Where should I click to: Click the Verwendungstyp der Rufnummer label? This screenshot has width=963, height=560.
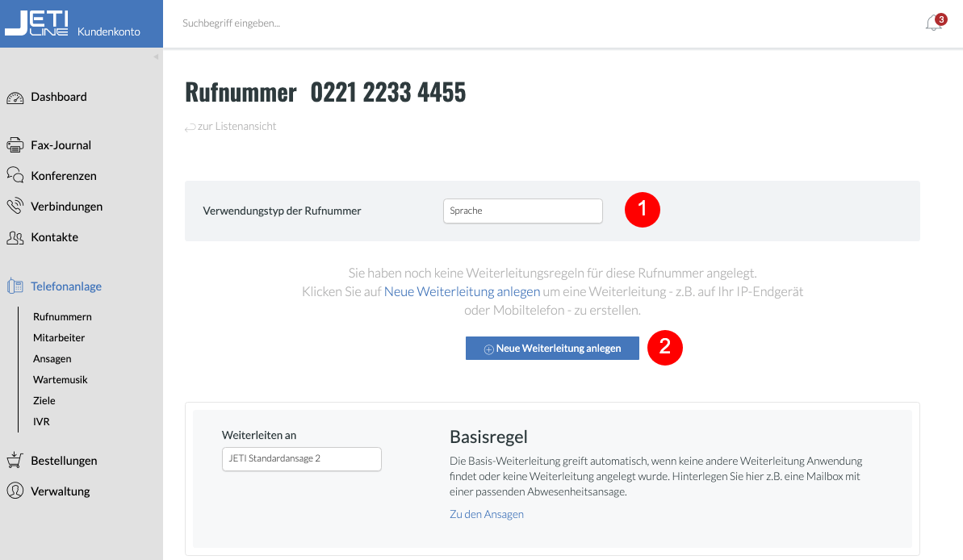click(282, 211)
